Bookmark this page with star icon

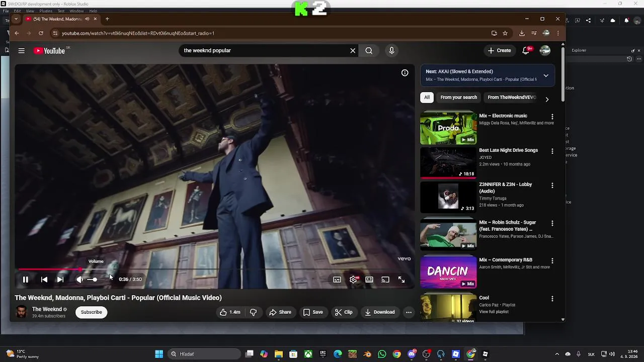click(x=505, y=33)
